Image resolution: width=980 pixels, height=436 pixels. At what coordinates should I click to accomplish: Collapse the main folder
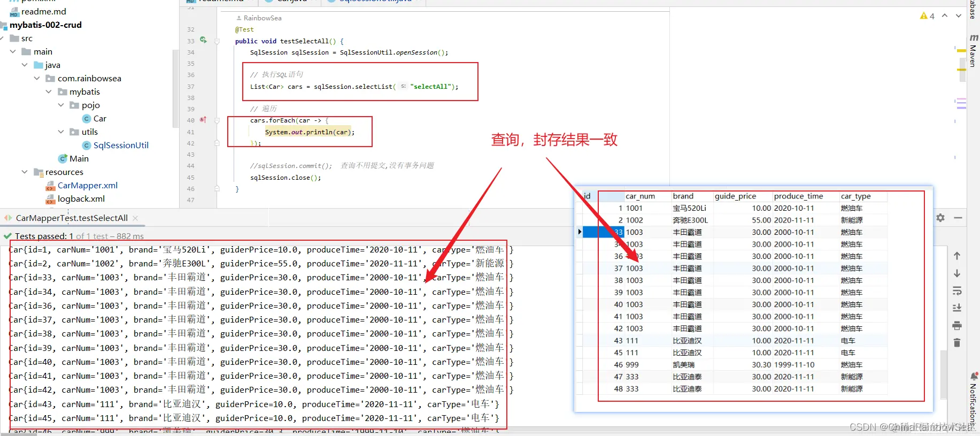(13, 51)
